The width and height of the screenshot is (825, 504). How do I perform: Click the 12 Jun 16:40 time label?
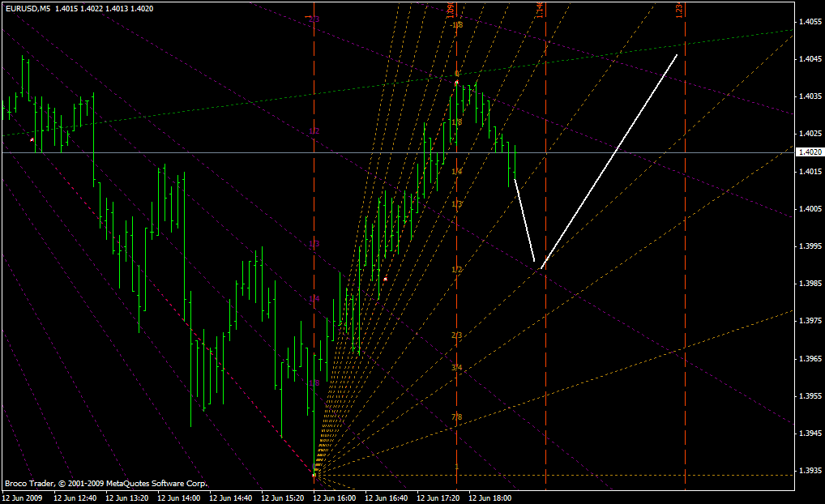387,498
